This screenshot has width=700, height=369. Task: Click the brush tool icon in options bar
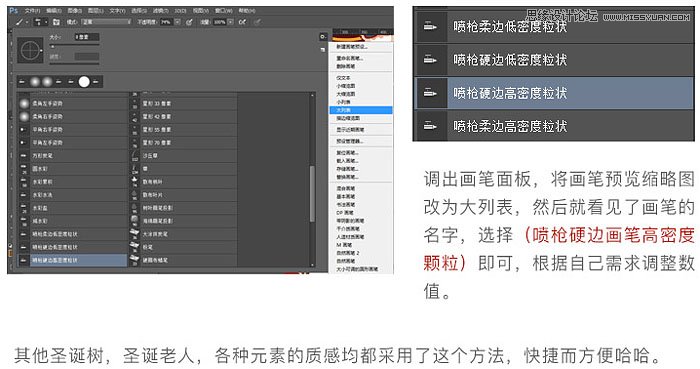(x=20, y=22)
